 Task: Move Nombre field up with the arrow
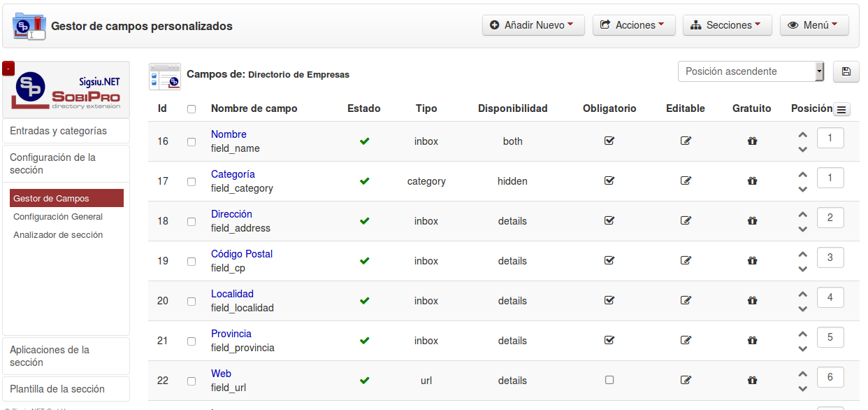pos(803,134)
